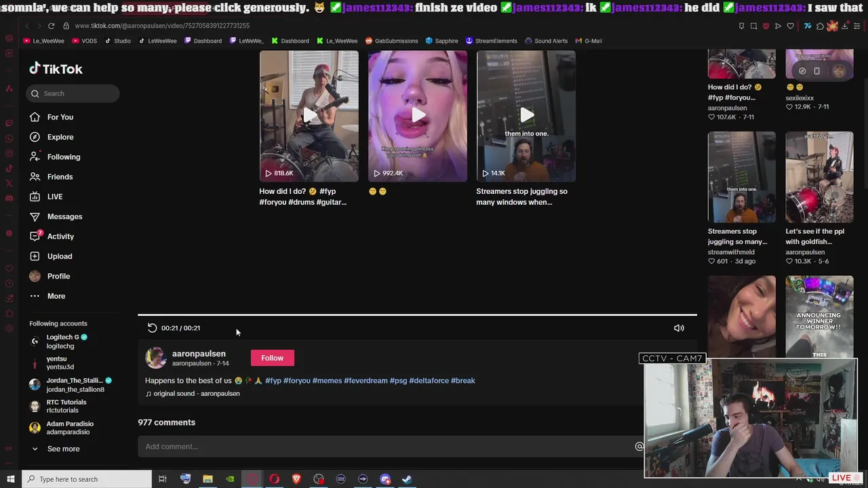Open Brave browser from the taskbar
This screenshot has height=488, width=868.
[296, 479]
